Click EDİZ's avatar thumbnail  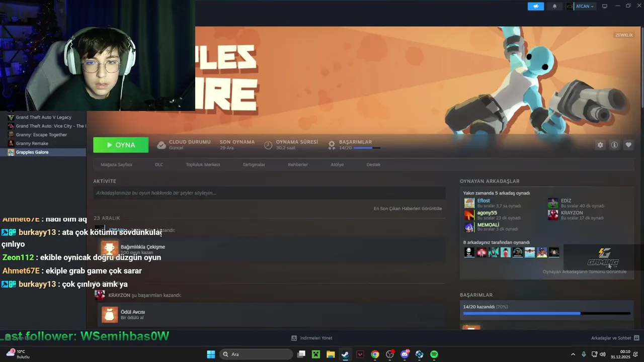click(x=553, y=203)
